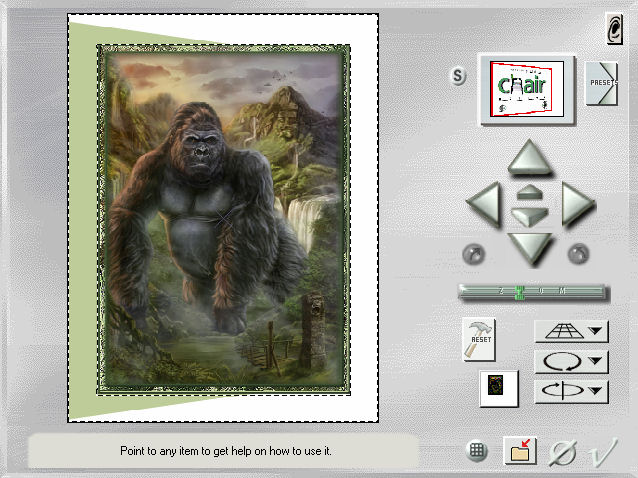This screenshot has width=638, height=478.
Task: Cancel with the slashed circle button
Action: pos(564,452)
